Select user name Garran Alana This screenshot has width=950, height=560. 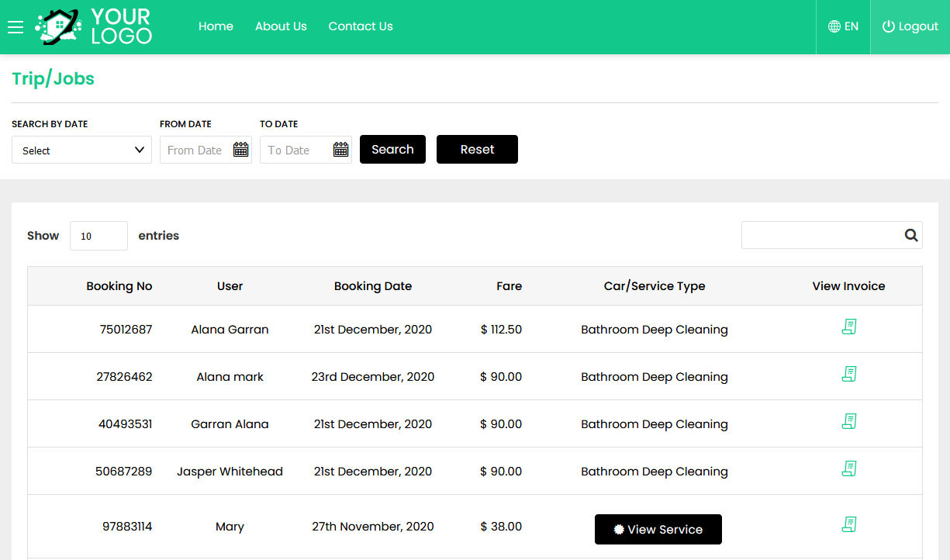pos(230,424)
